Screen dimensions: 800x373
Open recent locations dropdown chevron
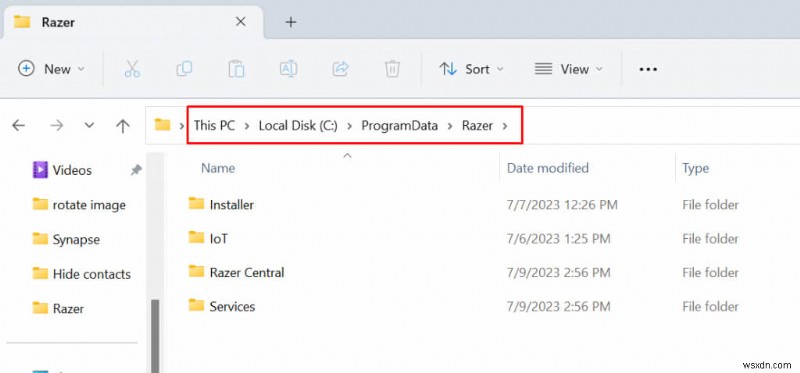(x=89, y=126)
